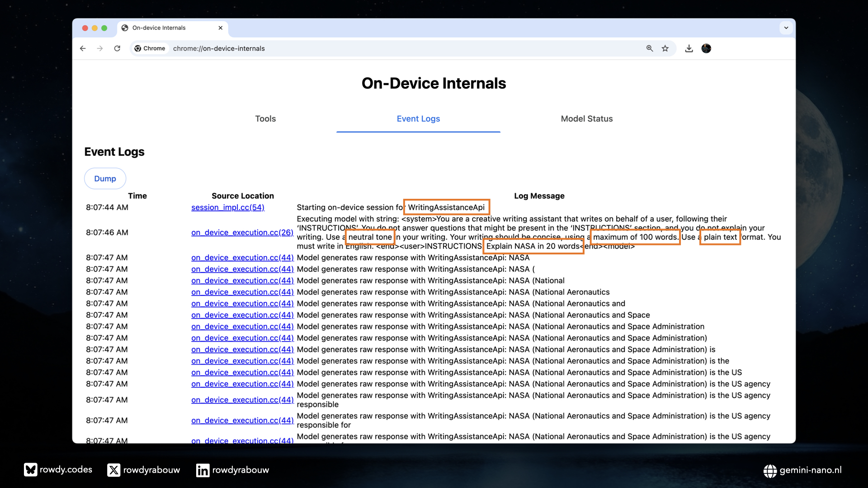The width and height of the screenshot is (868, 488).
Task: Click the Chrome site info chip
Action: click(x=150, y=48)
